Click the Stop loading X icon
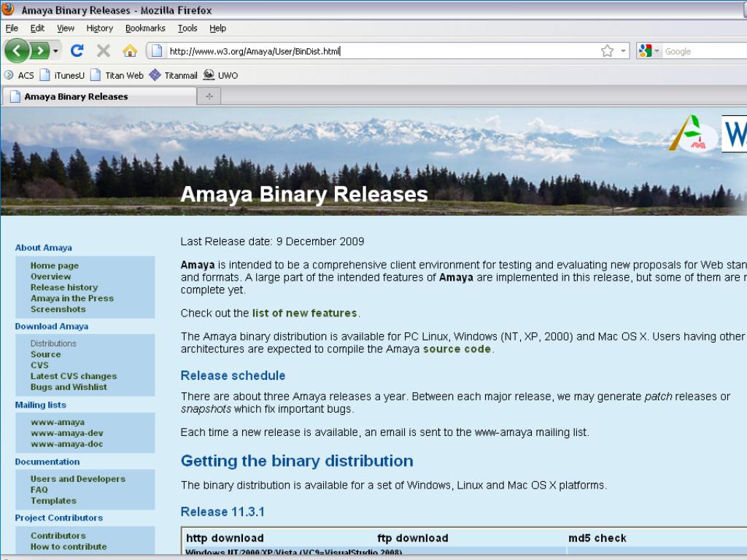This screenshot has height=560, width=747. click(x=104, y=50)
